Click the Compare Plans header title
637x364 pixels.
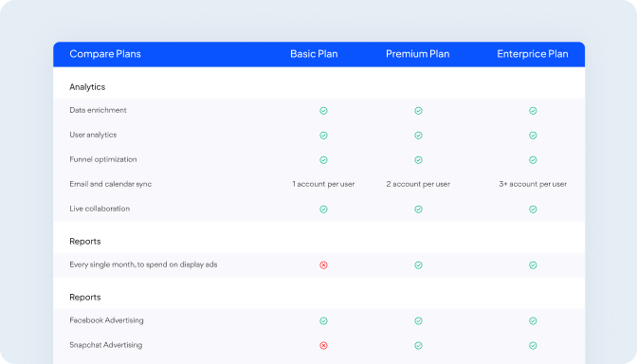click(105, 54)
